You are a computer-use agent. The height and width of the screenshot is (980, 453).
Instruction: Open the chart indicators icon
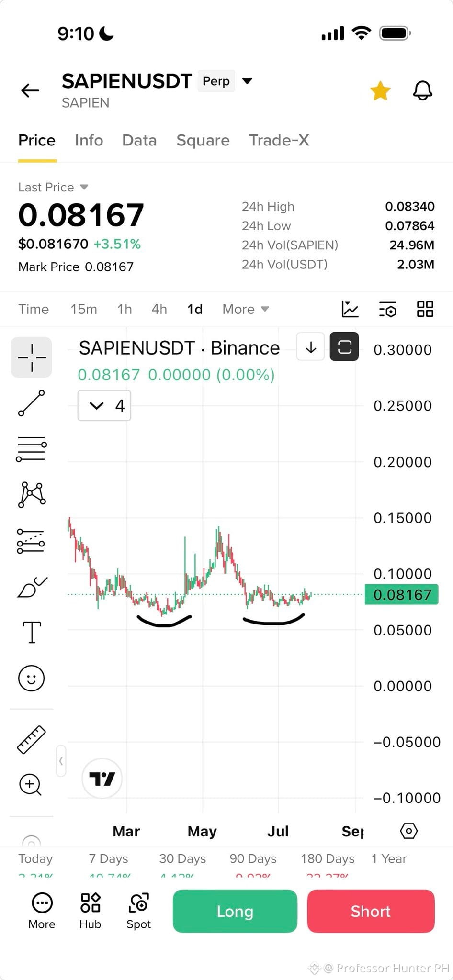pyautogui.click(x=350, y=309)
